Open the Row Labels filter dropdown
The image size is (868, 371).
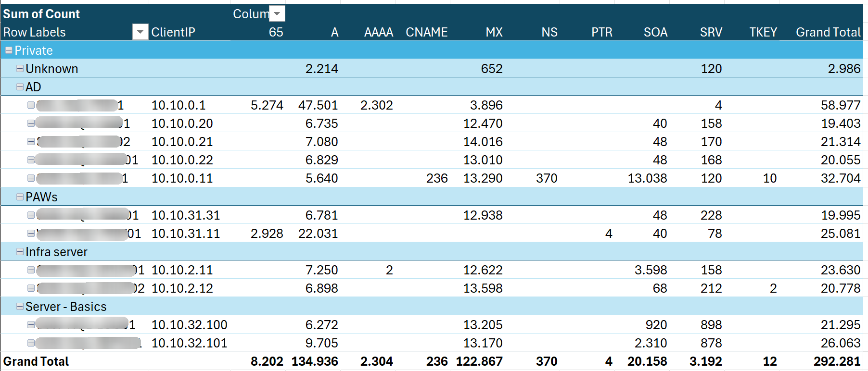[x=140, y=32]
